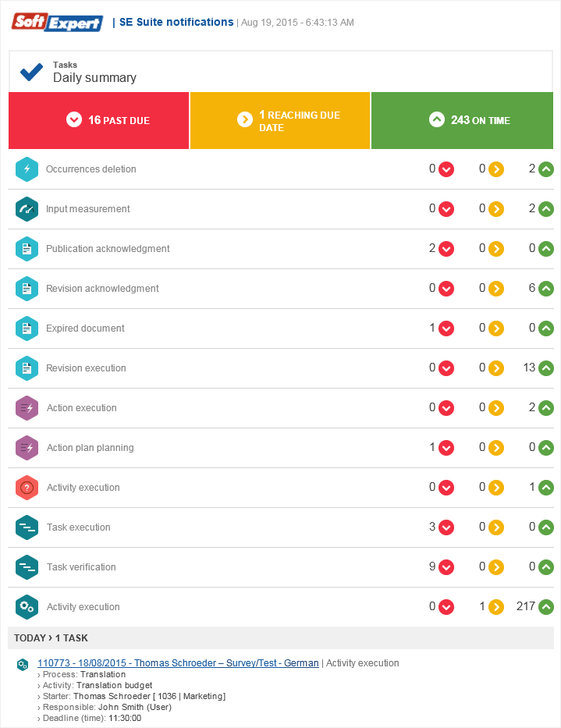This screenshot has height=728, width=561.
Task: Click the Action execution purple hexagon icon
Action: pos(27,407)
